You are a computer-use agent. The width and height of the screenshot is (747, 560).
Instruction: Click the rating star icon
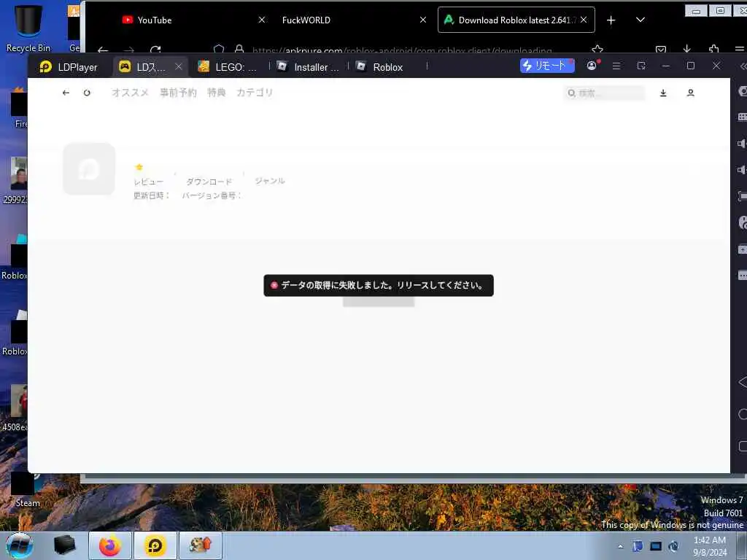click(139, 167)
